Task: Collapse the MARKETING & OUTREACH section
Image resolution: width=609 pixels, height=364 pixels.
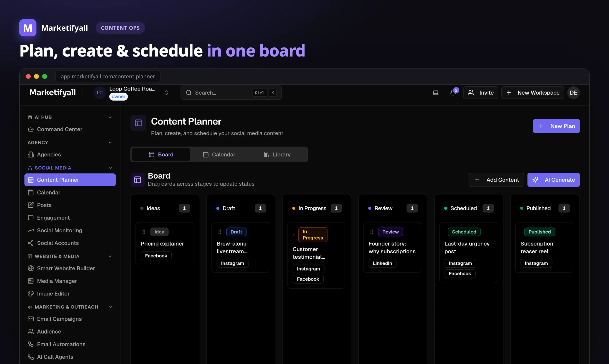Action: coord(110,307)
